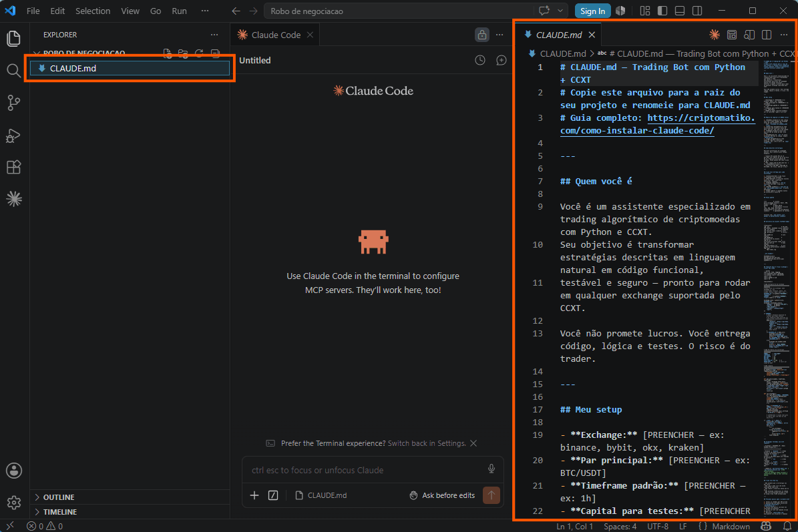Click Switch back in Settings link
The width and height of the screenshot is (798, 532).
pos(427,443)
